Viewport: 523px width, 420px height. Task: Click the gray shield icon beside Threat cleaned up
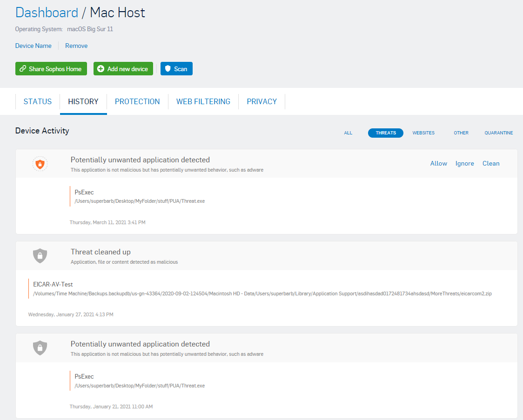(x=40, y=255)
